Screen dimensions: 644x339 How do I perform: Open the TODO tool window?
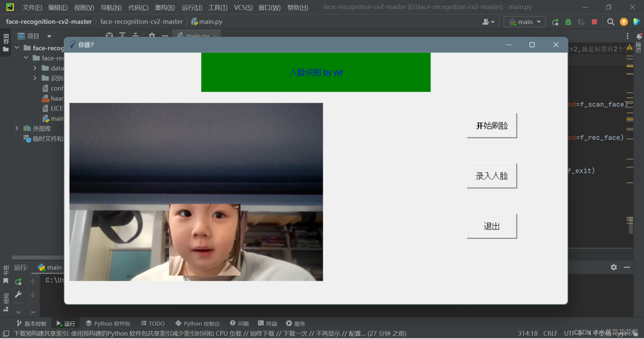[153, 324]
